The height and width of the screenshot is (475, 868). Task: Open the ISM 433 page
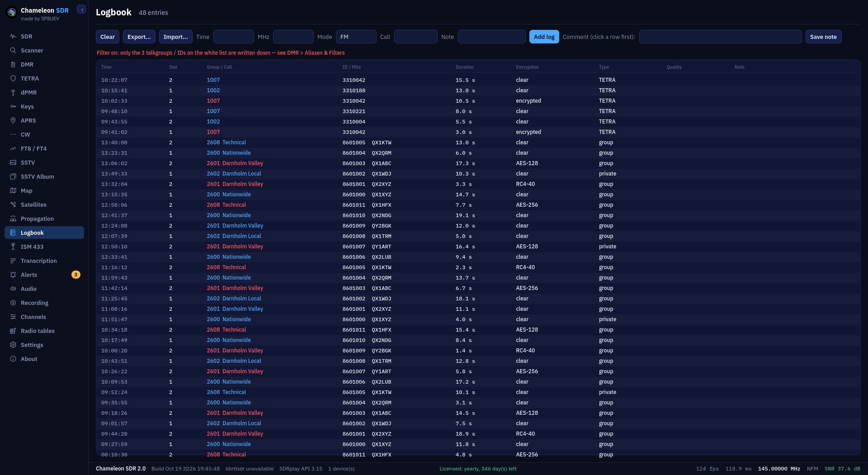(44, 247)
